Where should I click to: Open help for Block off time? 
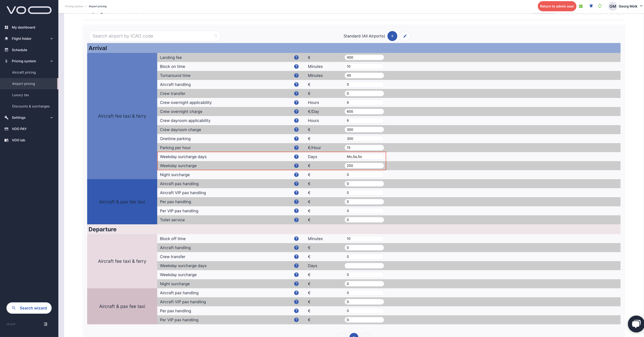click(x=296, y=239)
